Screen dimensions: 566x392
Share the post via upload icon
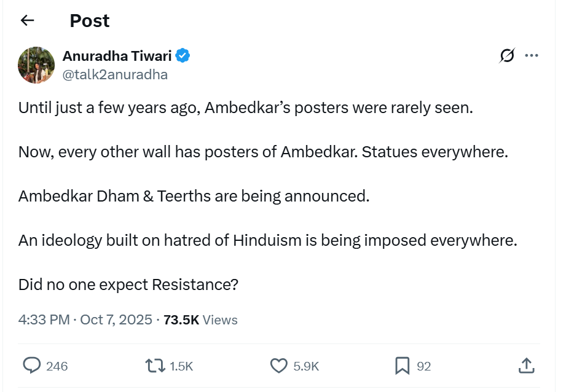coord(526,366)
